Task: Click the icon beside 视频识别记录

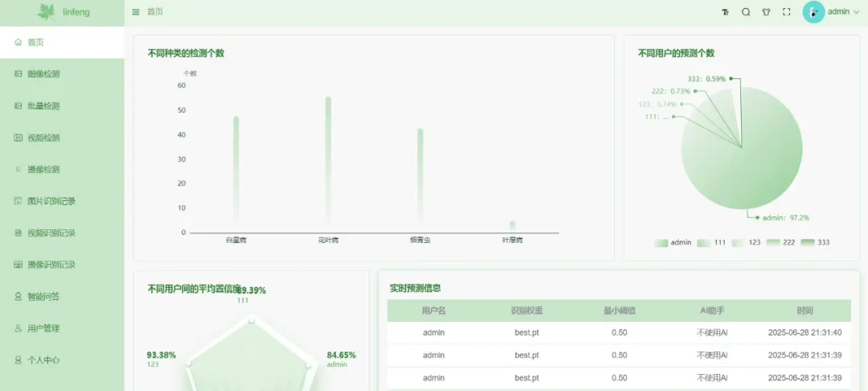Action: [18, 233]
